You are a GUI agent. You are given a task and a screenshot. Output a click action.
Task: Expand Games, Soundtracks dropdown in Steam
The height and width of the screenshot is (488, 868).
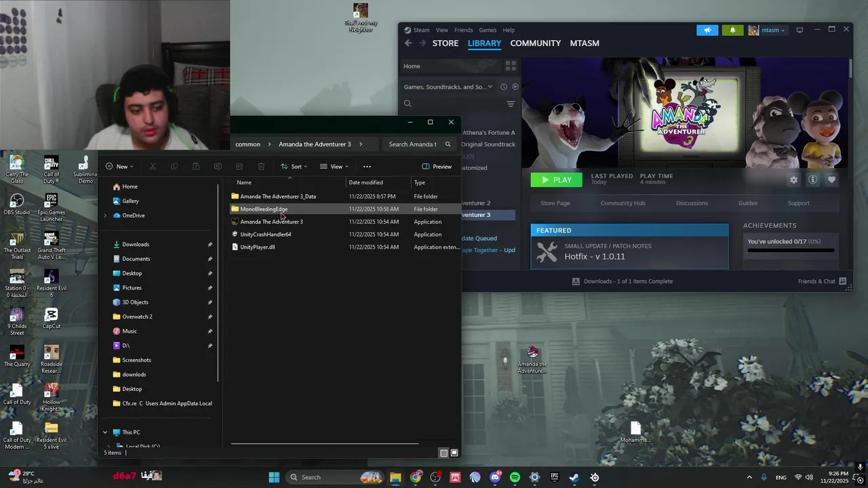pyautogui.click(x=448, y=87)
